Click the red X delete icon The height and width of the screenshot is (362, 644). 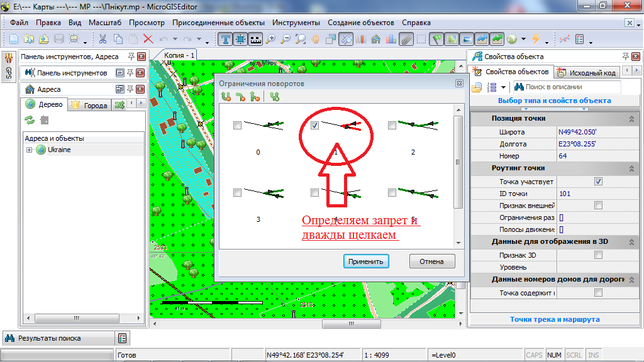coord(148,39)
